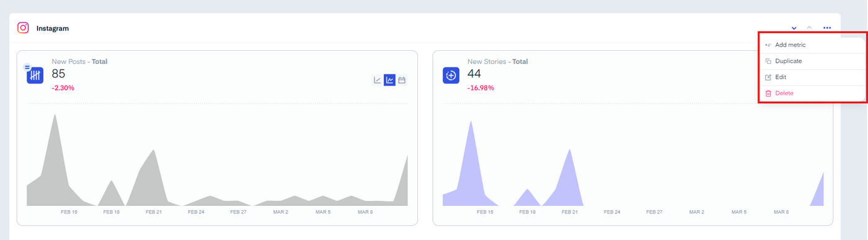Select the highlighted area chart view button
868x240 pixels.
point(389,80)
